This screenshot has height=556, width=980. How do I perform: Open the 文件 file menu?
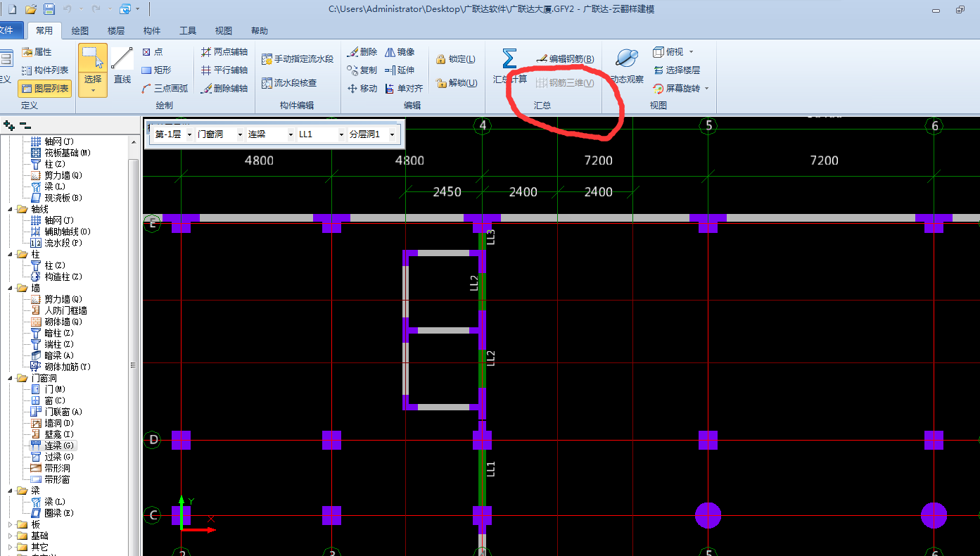[x=10, y=30]
